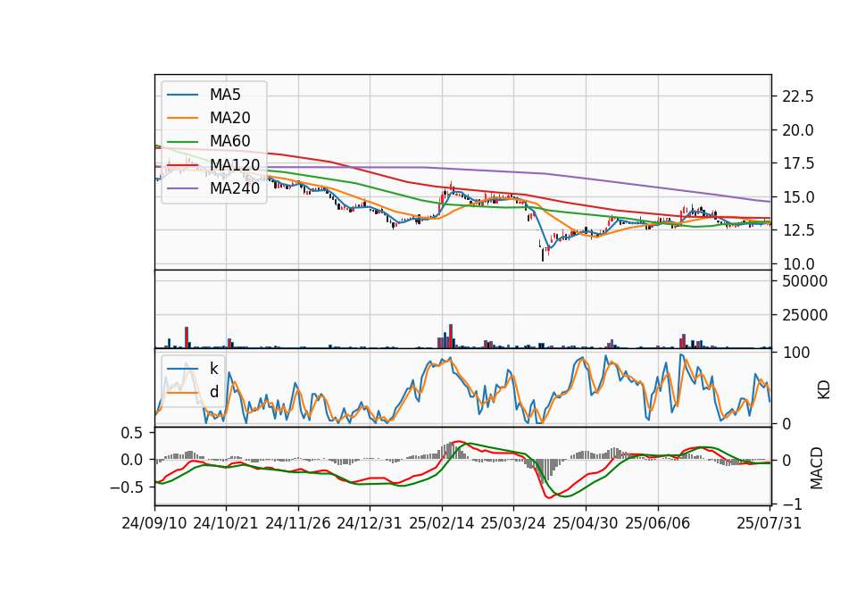Viewport: 857px width, 616px height.
Task: Click the 25/04/30 date tick label
Action: tap(586, 523)
